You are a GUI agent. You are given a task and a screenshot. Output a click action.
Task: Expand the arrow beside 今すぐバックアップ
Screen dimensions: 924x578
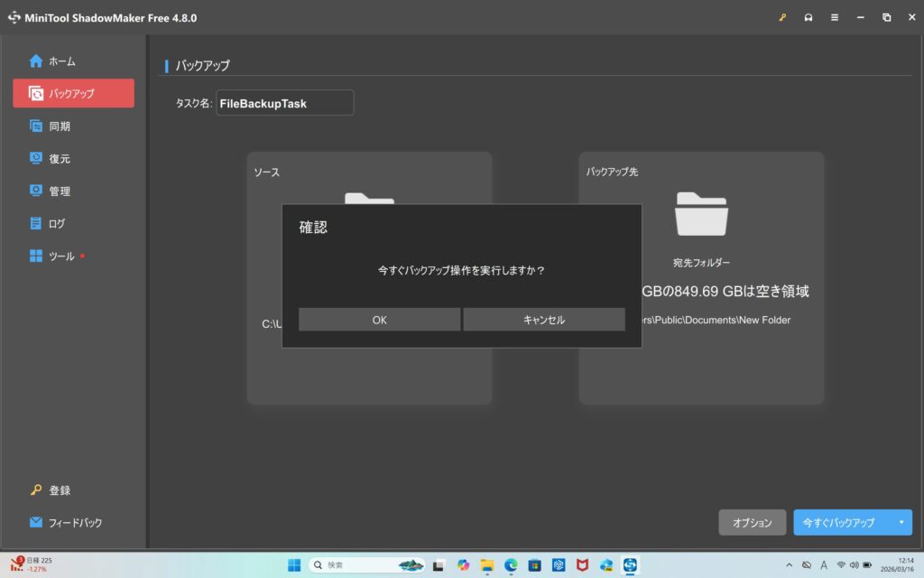pos(901,523)
